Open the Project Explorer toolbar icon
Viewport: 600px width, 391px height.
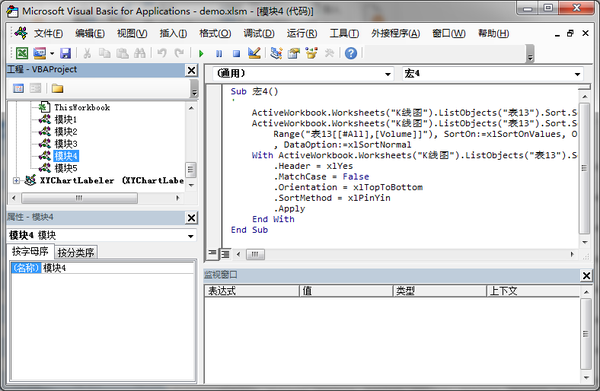(276, 53)
